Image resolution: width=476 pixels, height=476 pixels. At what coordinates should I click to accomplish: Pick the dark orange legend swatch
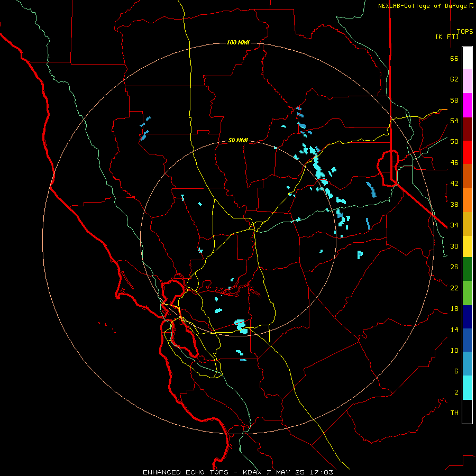(467, 176)
